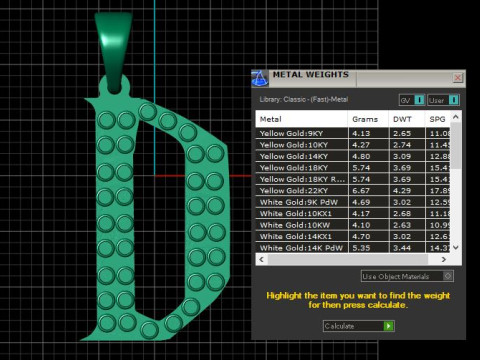The image size is (480, 360).
Task: Sort by Metal column header
Action: pos(301,119)
